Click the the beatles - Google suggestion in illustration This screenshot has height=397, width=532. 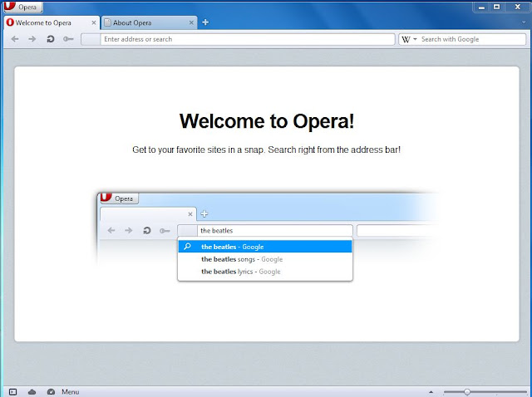click(x=265, y=247)
